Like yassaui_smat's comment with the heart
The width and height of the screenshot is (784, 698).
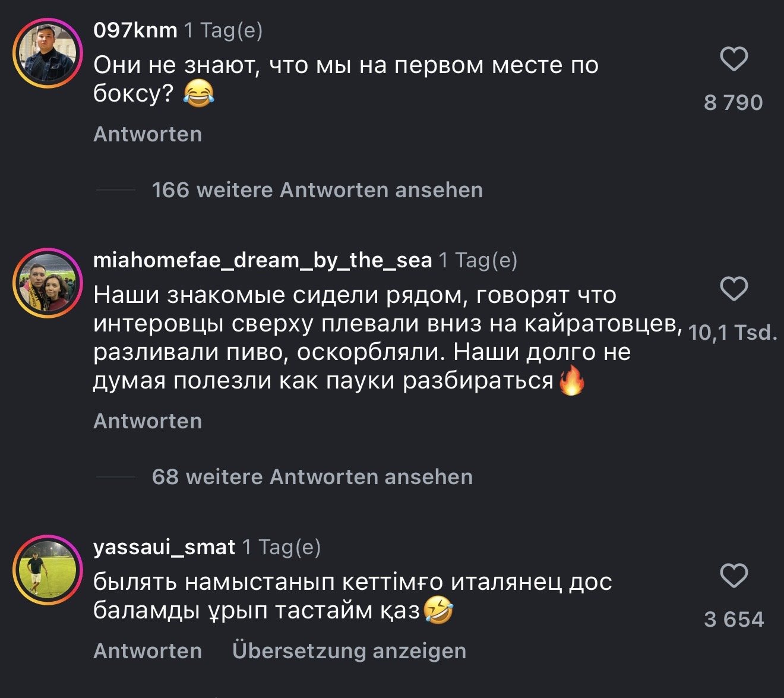click(734, 576)
